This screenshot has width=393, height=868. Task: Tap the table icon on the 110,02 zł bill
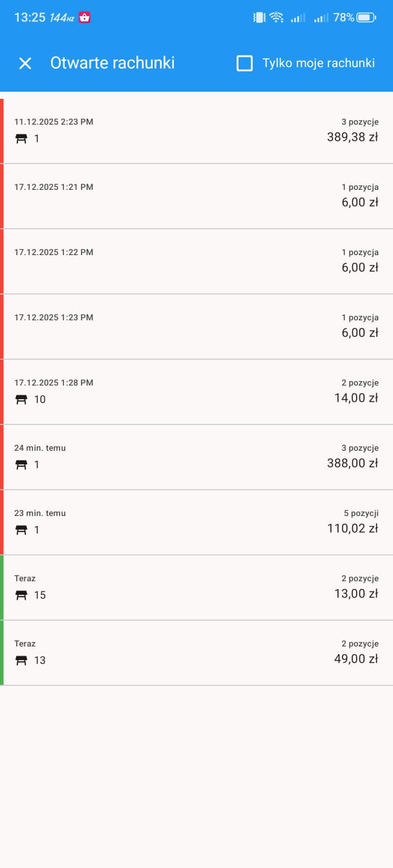click(21, 530)
